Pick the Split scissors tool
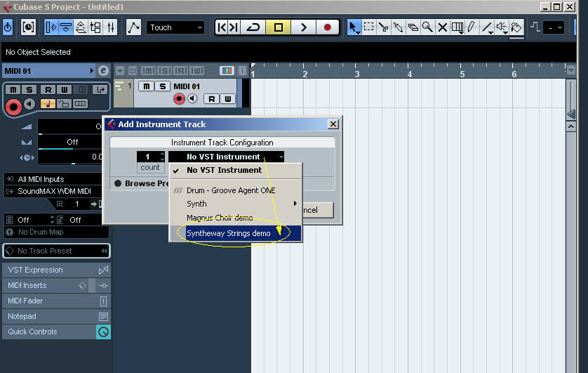Screen dimensions: 588x373 point(384,27)
